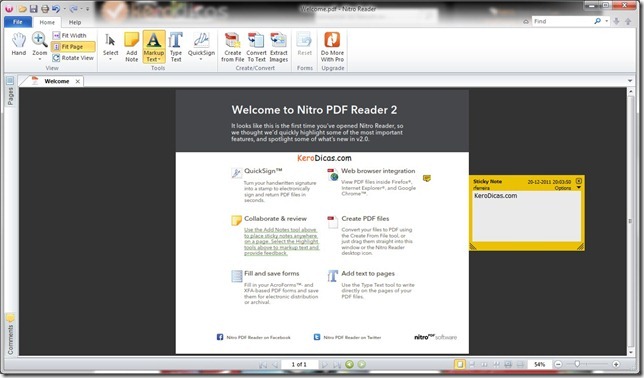Select the Hand tool
Screen dimensions: 644x378
pos(19,44)
